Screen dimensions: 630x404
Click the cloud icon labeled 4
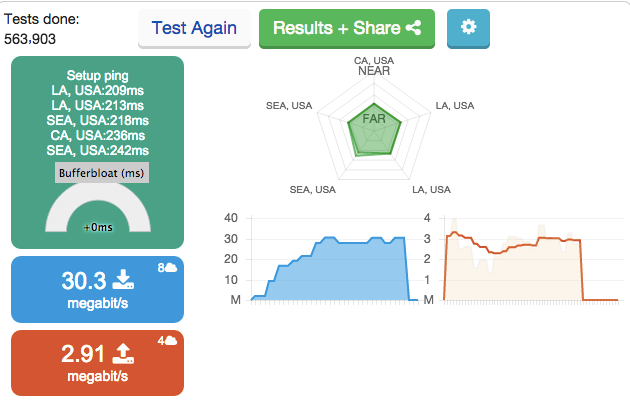171,341
